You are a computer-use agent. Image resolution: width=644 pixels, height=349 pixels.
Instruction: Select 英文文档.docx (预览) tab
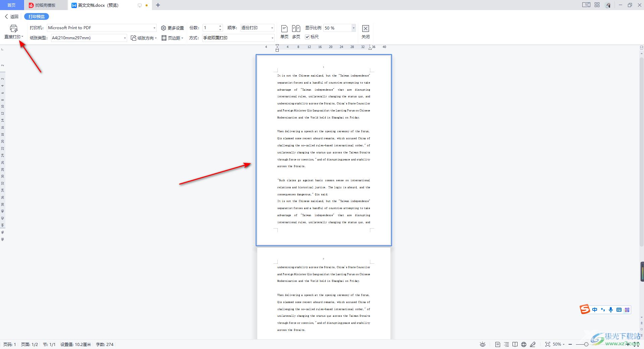(98, 5)
